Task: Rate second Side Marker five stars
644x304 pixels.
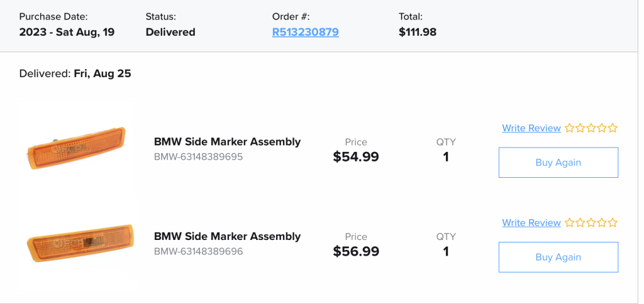Action: 613,223
